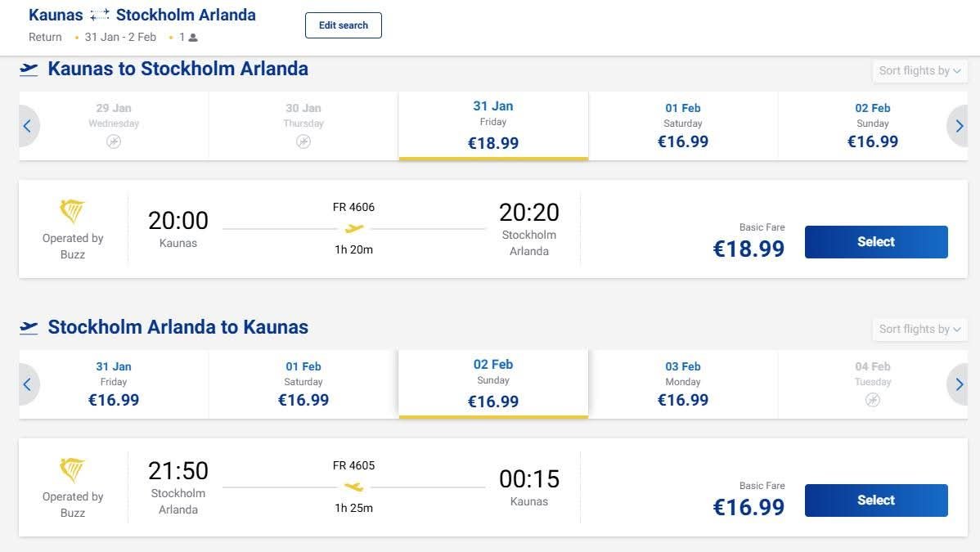The image size is (980, 552).
Task: Open Sort flights by for outbound flights
Action: pos(919,70)
